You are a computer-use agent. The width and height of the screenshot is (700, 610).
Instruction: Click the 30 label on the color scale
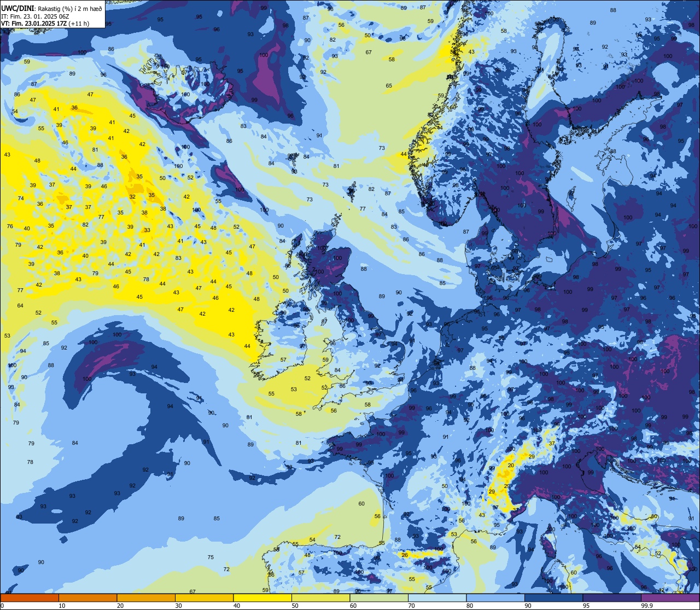[x=178, y=606]
